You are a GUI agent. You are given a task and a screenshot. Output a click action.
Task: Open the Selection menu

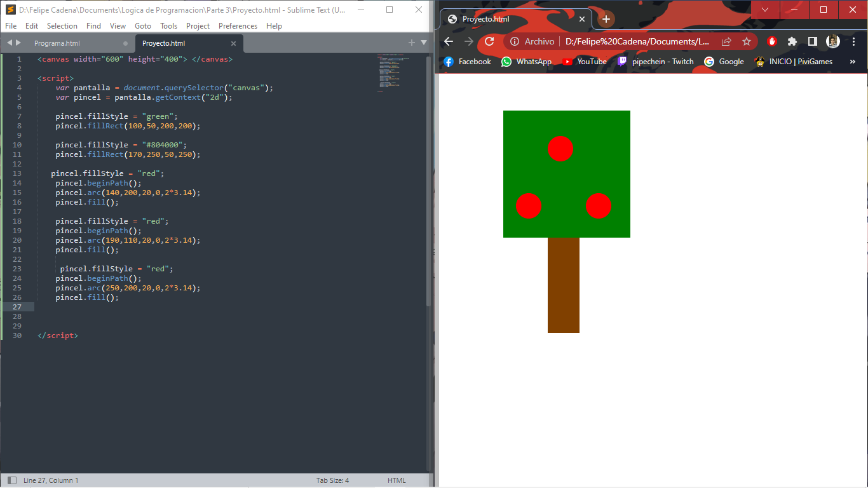(62, 26)
